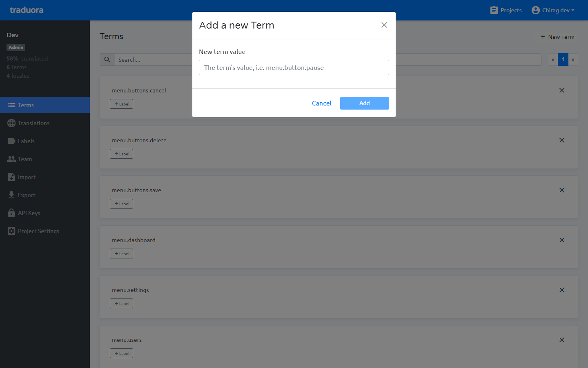Delete the menu.dashboard term
The width and height of the screenshot is (588, 368).
click(x=561, y=240)
